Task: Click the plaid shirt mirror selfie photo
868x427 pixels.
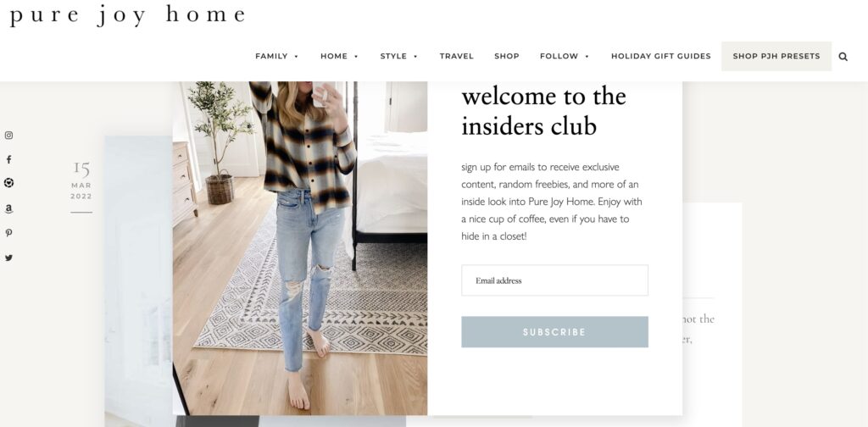Action: (300, 248)
